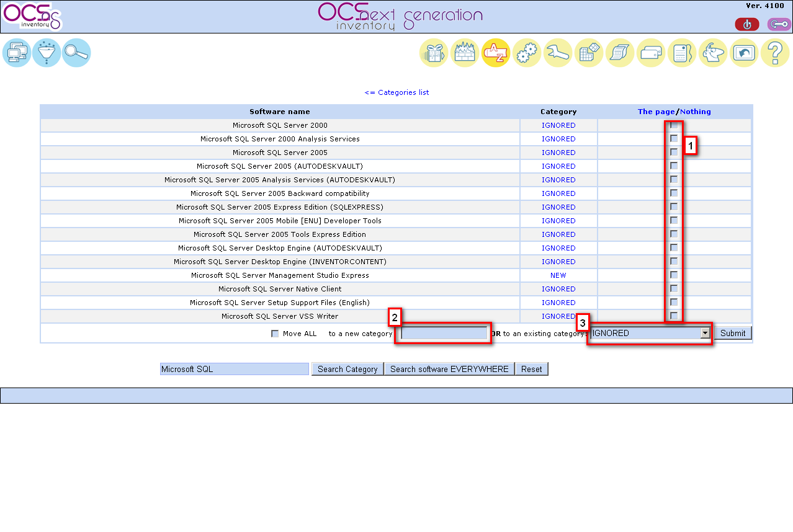Tick SQL Server 2005 Mobile Developer Tools checkbox
This screenshot has width=793, height=532.
coord(674,221)
